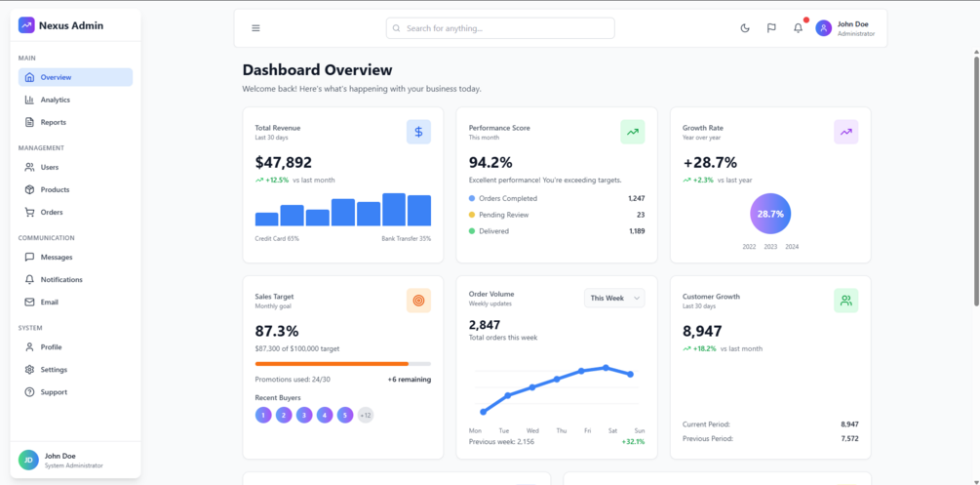Open Messages in the sidebar
Screen dimensions: 980x485
[76, 258]
